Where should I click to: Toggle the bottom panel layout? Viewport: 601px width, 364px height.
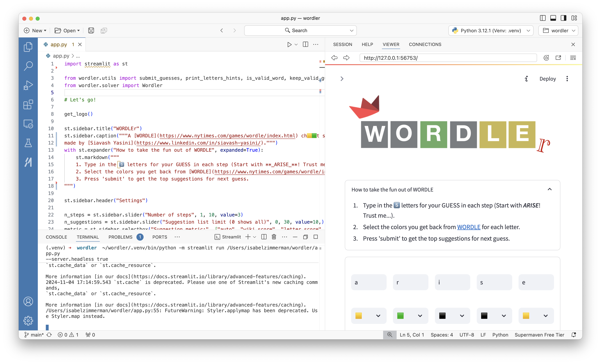pos(553,18)
